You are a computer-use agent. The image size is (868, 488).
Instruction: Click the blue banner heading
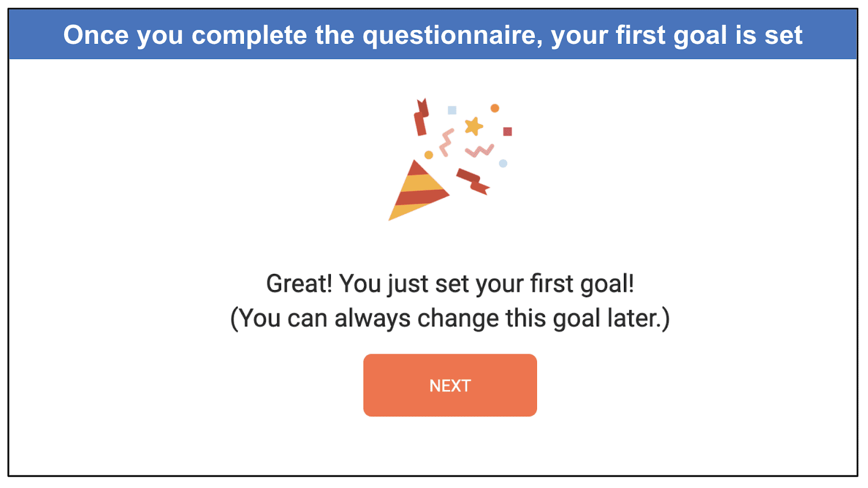pyautogui.click(x=433, y=35)
